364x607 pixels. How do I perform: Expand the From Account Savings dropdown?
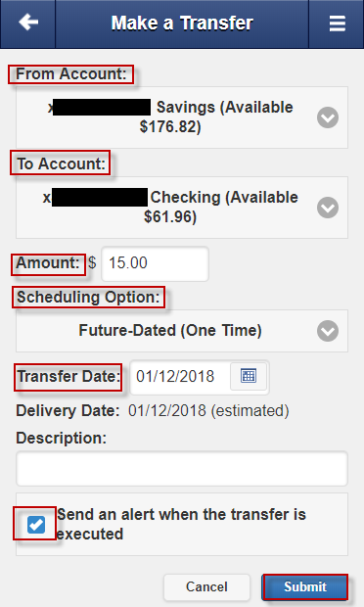point(182,117)
